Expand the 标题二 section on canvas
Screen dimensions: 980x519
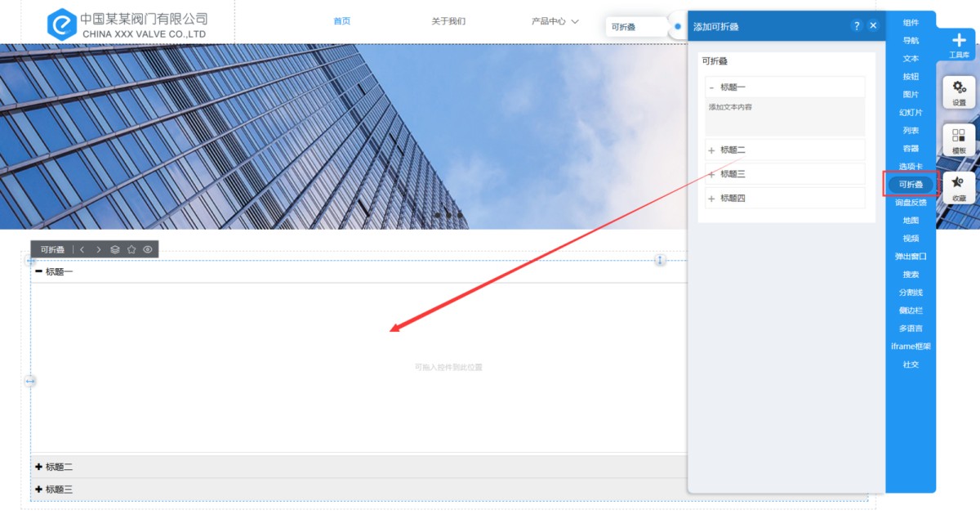pos(38,467)
